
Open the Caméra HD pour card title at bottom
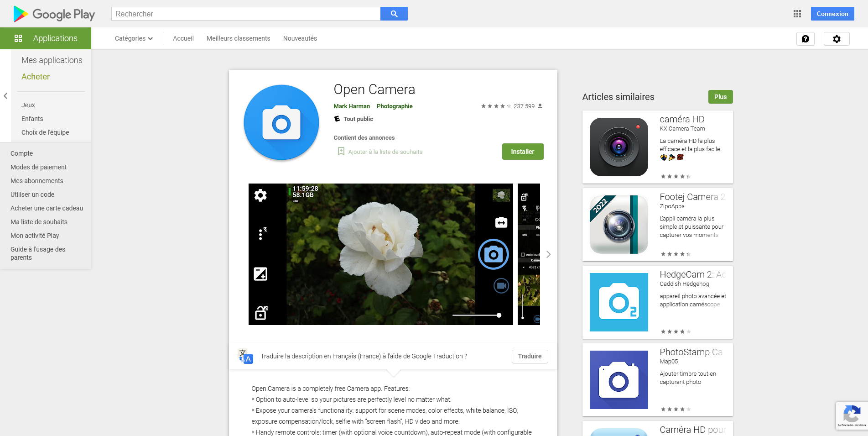pos(692,430)
